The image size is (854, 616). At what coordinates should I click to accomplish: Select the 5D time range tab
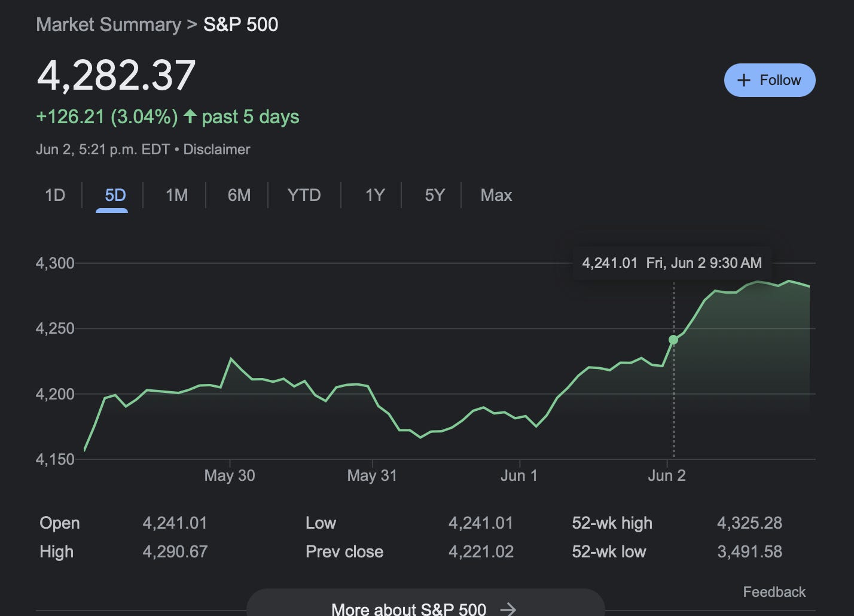tap(115, 195)
